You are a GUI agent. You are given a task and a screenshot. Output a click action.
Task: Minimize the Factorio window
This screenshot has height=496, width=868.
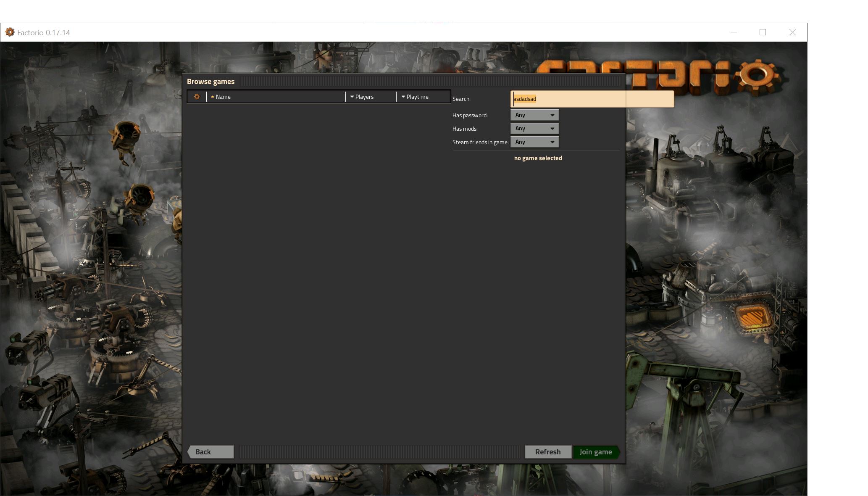(734, 32)
